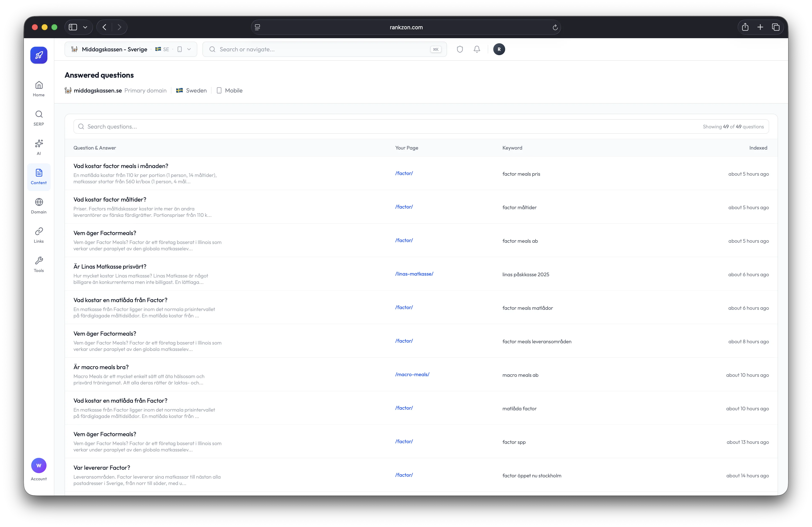Focus the Search or navigate field
812x527 pixels.
pos(324,49)
